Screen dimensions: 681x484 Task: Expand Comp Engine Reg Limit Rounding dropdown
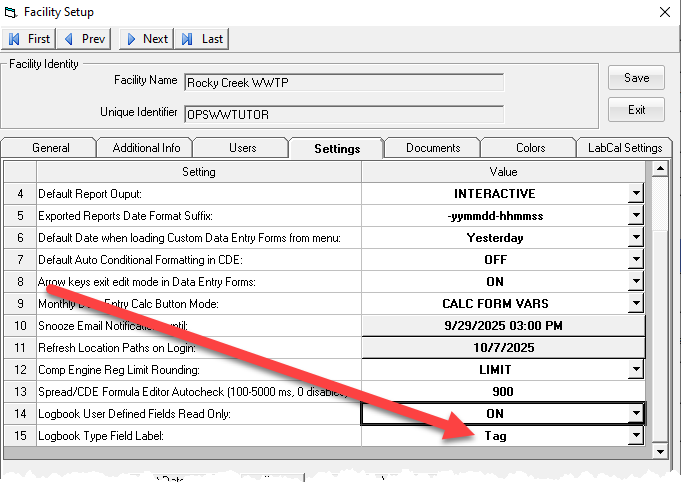coord(635,370)
